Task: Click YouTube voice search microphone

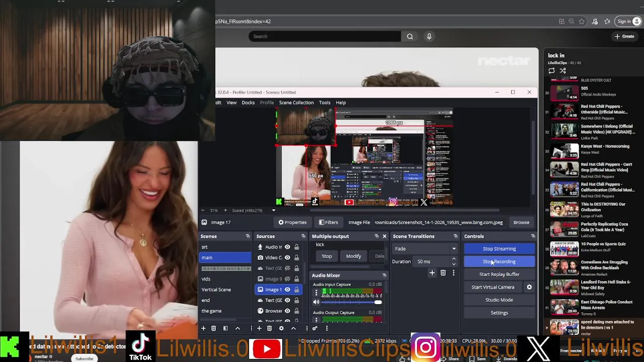Action: point(429,36)
